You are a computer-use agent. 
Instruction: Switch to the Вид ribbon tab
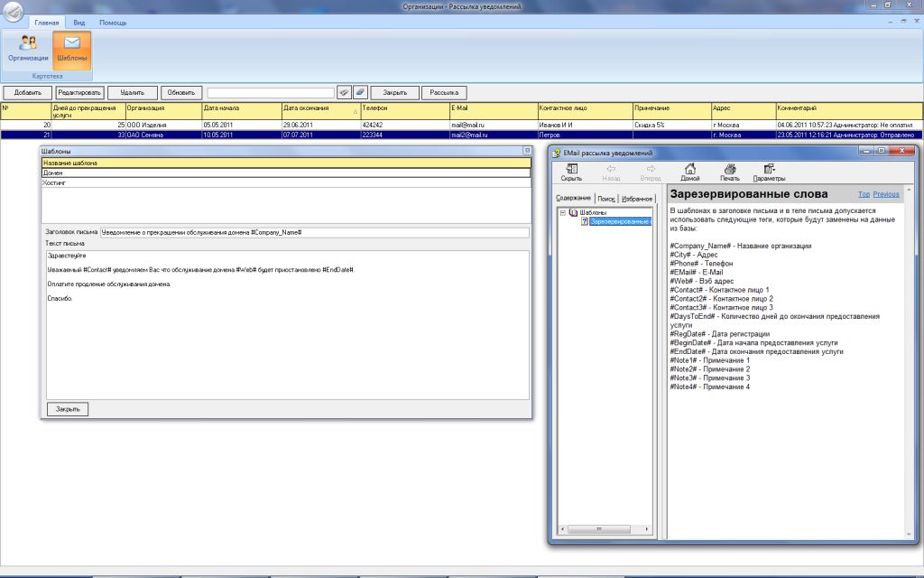pyautogui.click(x=79, y=23)
